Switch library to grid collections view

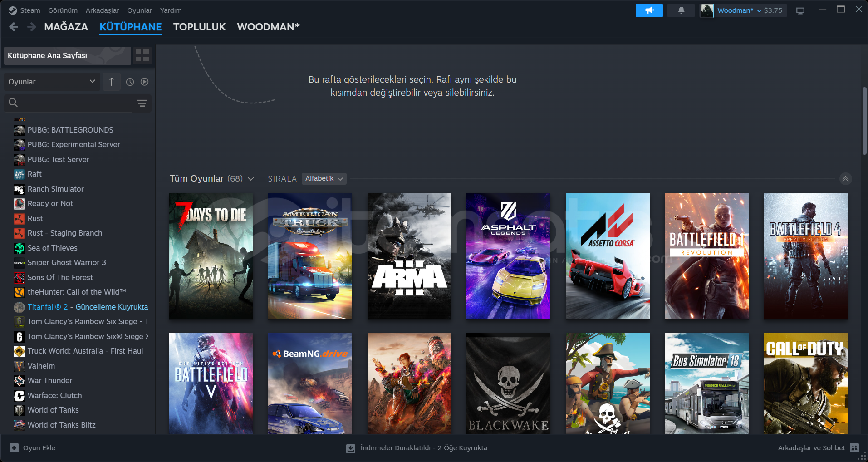coord(142,55)
